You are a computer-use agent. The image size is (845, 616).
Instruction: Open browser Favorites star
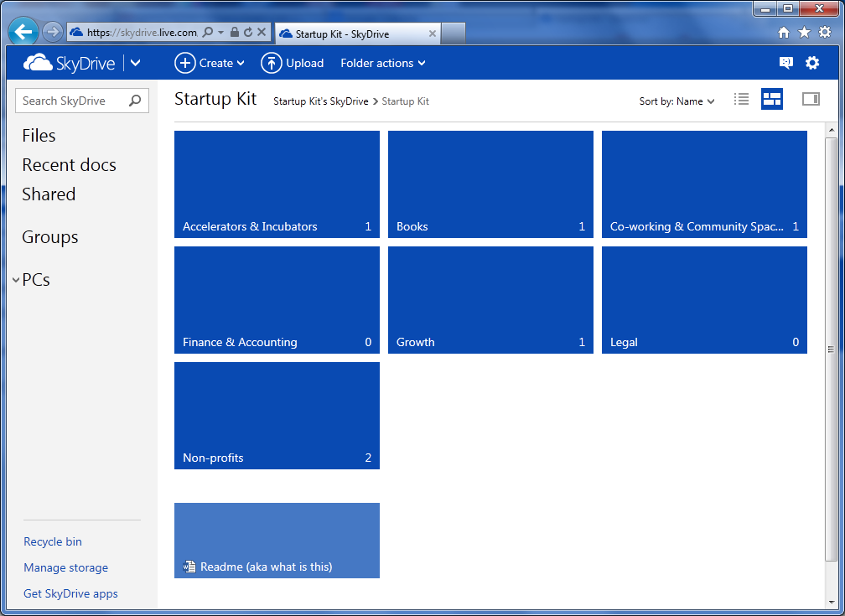pyautogui.click(x=804, y=33)
